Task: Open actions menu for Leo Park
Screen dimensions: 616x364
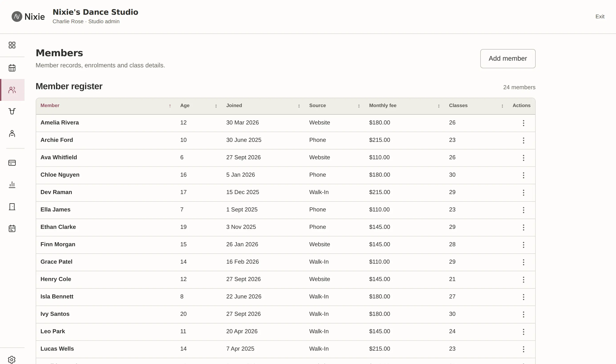Action: (x=523, y=332)
